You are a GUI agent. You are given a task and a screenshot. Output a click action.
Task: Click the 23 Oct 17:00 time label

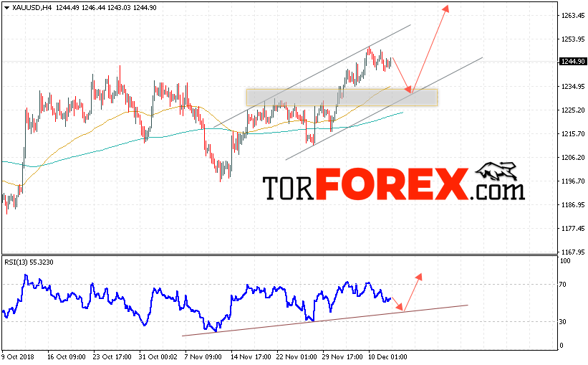[x=112, y=356]
